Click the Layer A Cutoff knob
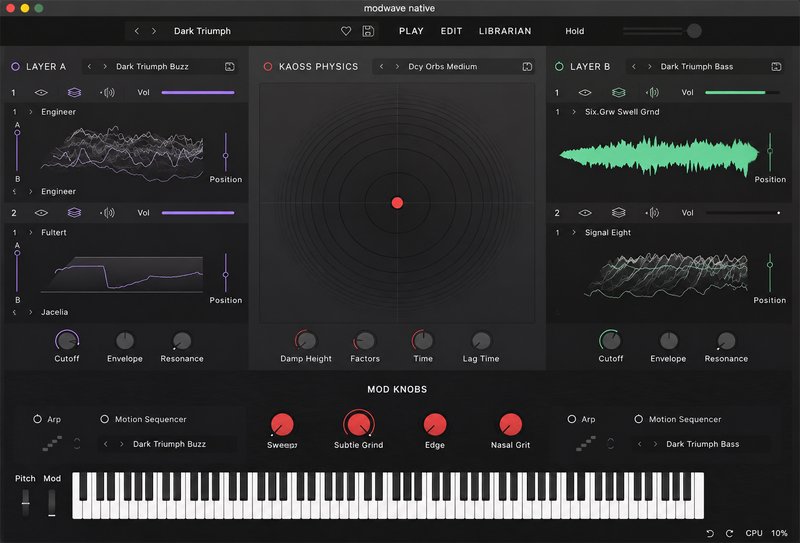 (x=67, y=340)
